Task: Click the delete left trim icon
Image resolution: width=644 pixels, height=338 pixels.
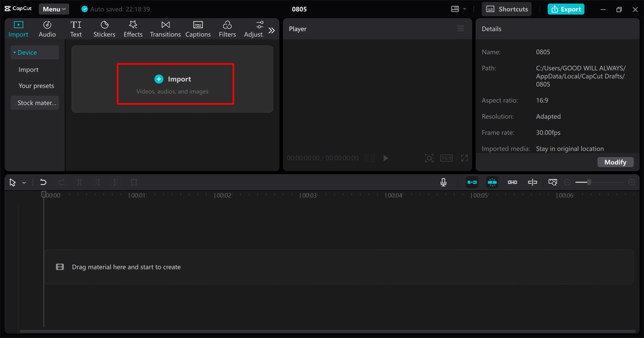Action: pos(98,182)
